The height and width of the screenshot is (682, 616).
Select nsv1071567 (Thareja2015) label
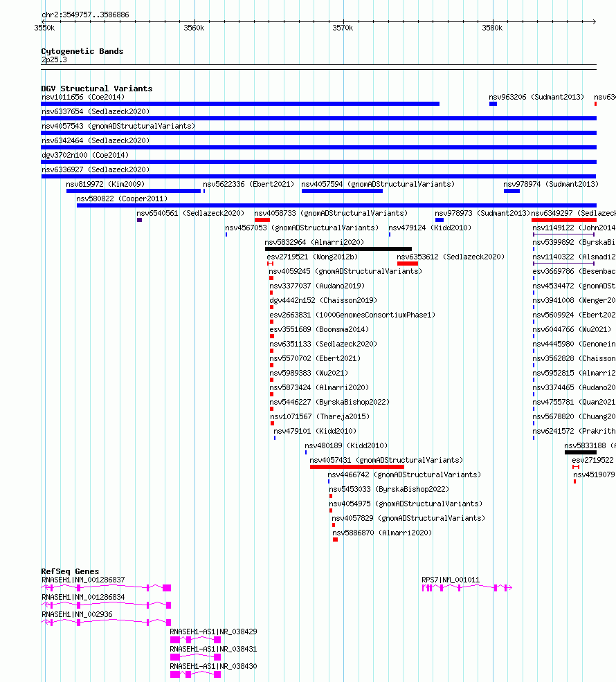pyautogui.click(x=320, y=416)
